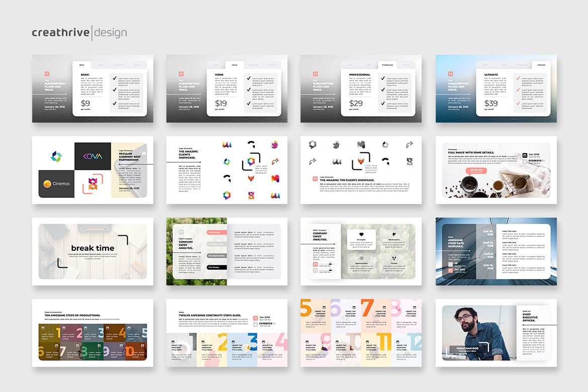Click the KOVA logo tile
The height and width of the screenshot is (392, 588).
(92, 156)
